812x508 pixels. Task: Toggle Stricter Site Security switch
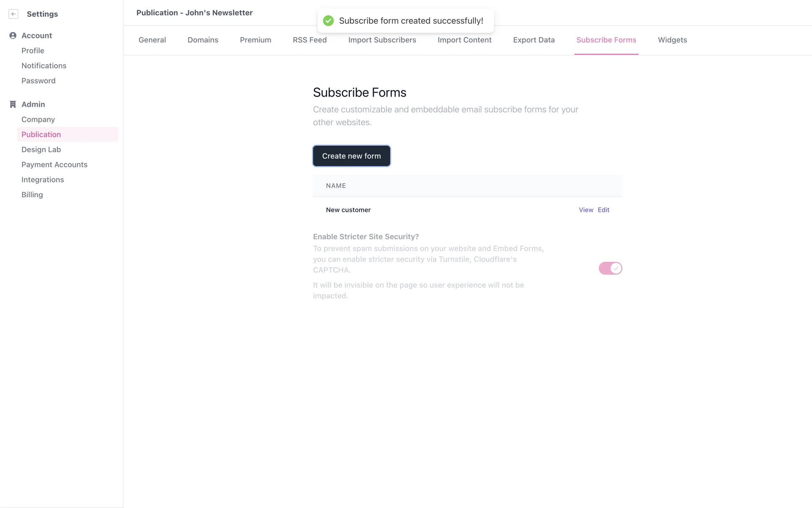pos(610,268)
